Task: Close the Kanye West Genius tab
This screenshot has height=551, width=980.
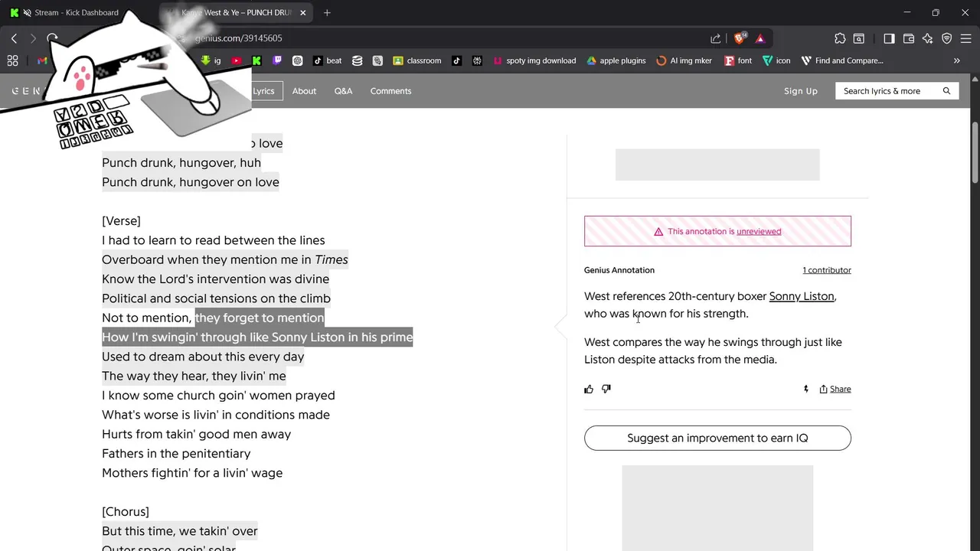Action: [x=302, y=12]
